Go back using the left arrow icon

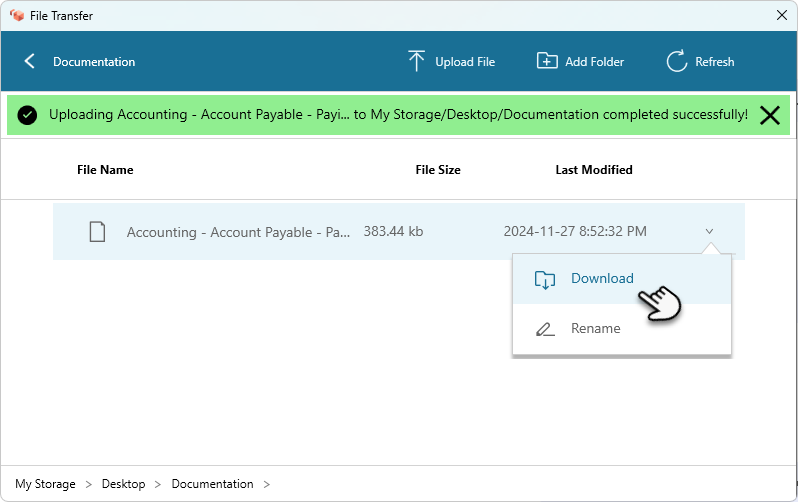tap(30, 62)
